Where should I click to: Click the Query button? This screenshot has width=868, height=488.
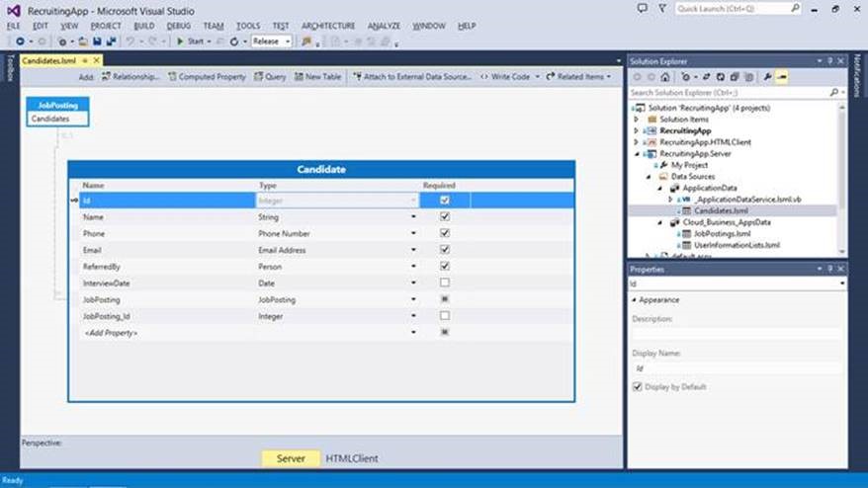coord(270,77)
